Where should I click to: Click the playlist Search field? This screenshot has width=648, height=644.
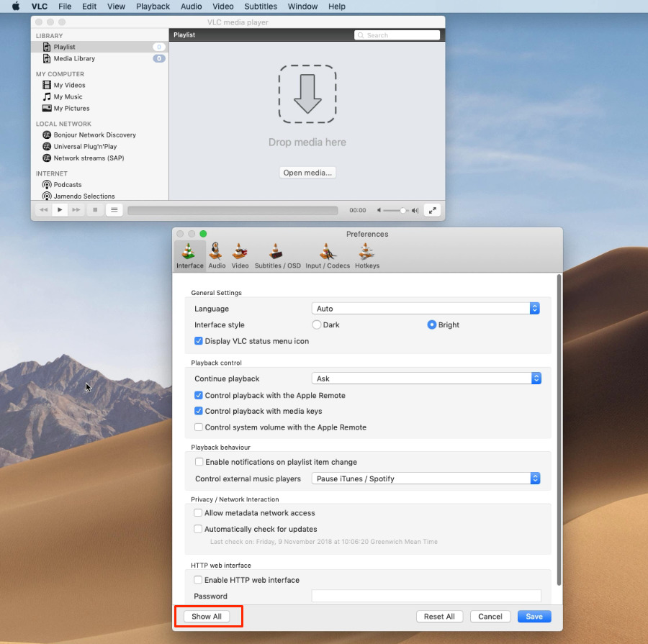[397, 35]
